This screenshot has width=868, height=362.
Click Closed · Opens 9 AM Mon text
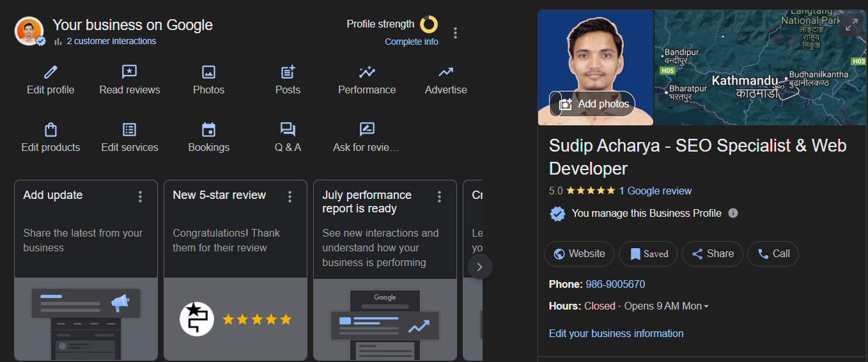coord(643,306)
